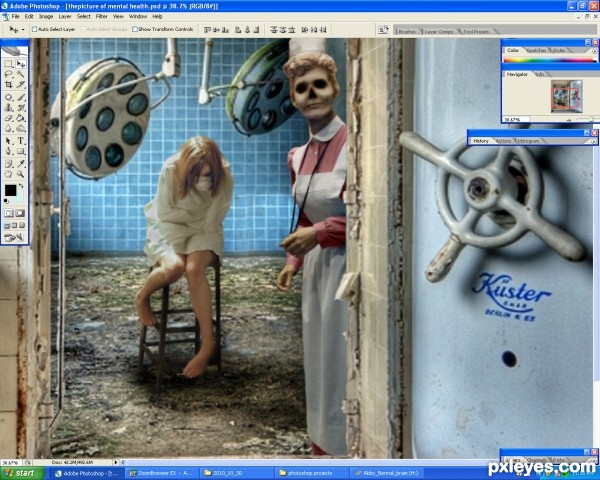The width and height of the screenshot is (600, 480).
Task: Select the Hand tool
Action: coord(9,175)
